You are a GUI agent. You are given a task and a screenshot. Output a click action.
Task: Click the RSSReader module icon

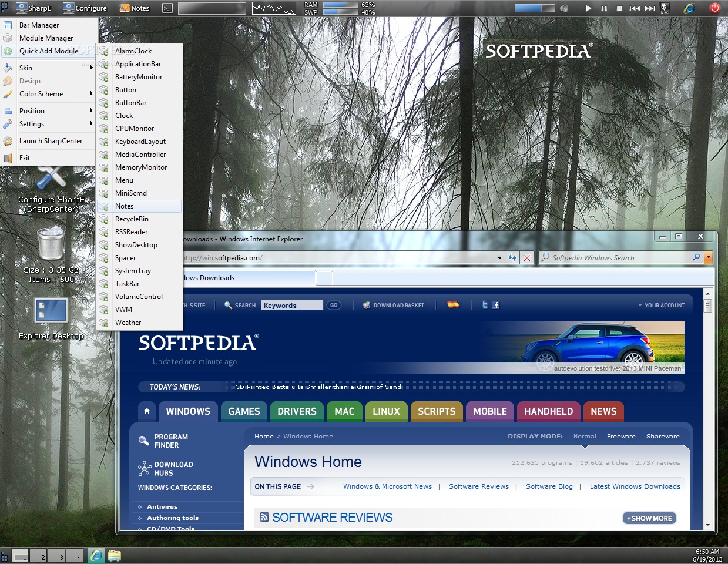(x=104, y=232)
